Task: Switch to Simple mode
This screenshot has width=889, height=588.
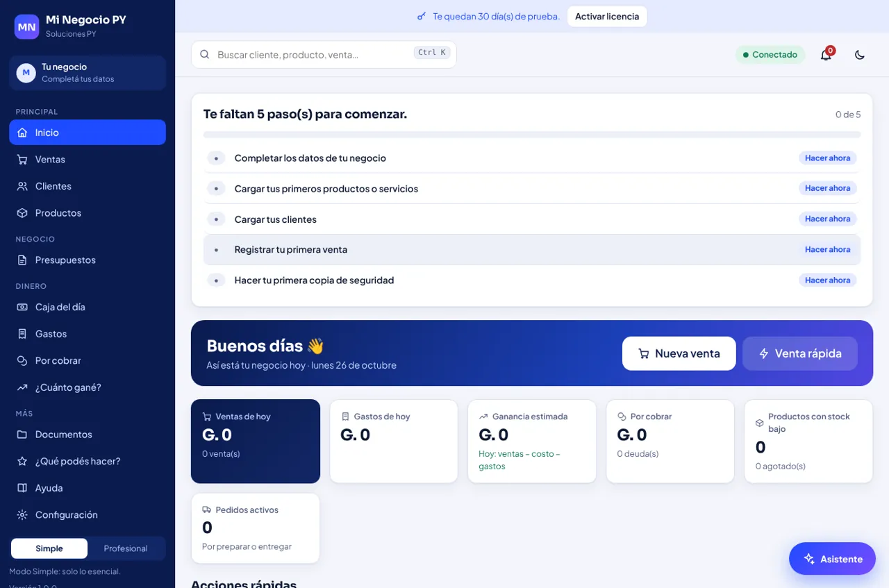Action: [49, 548]
